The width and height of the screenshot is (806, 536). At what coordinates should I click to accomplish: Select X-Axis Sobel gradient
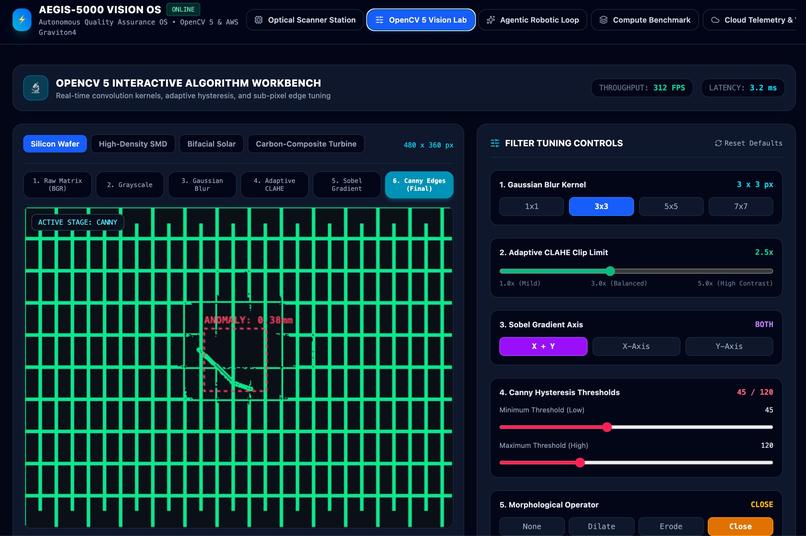[636, 346]
